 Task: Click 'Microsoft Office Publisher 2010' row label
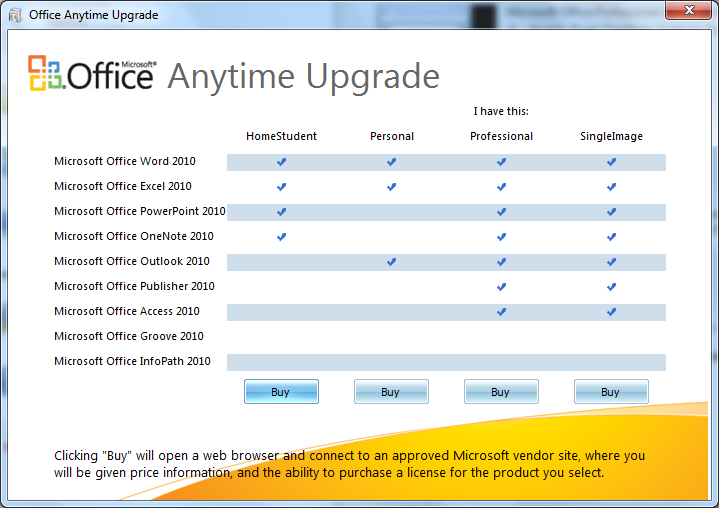click(134, 286)
